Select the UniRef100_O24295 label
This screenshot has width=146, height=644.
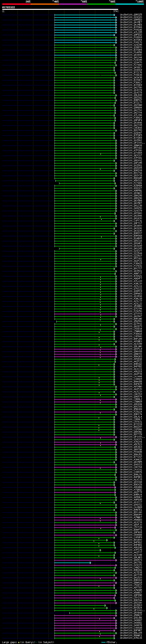tap(131, 45)
